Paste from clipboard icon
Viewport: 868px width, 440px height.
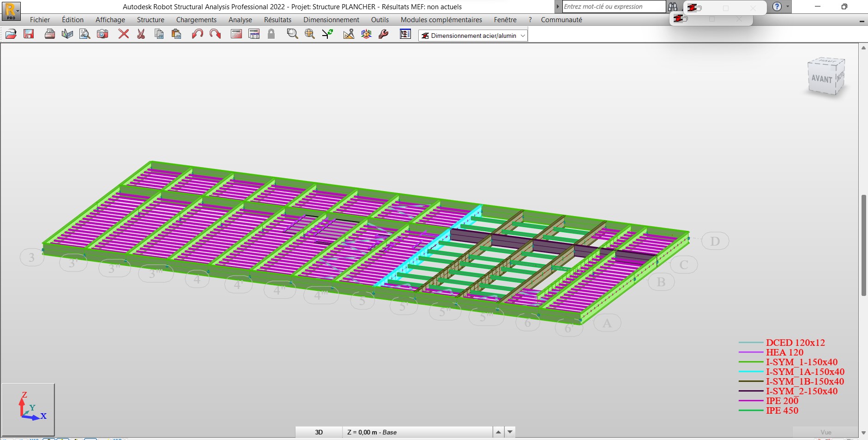click(176, 34)
